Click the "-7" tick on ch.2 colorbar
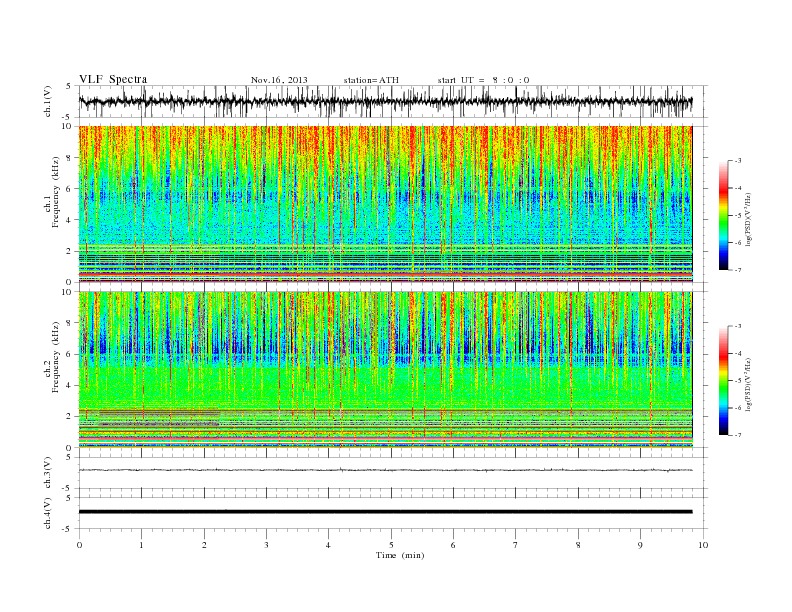This screenshot has width=792, height=612. pos(737,435)
